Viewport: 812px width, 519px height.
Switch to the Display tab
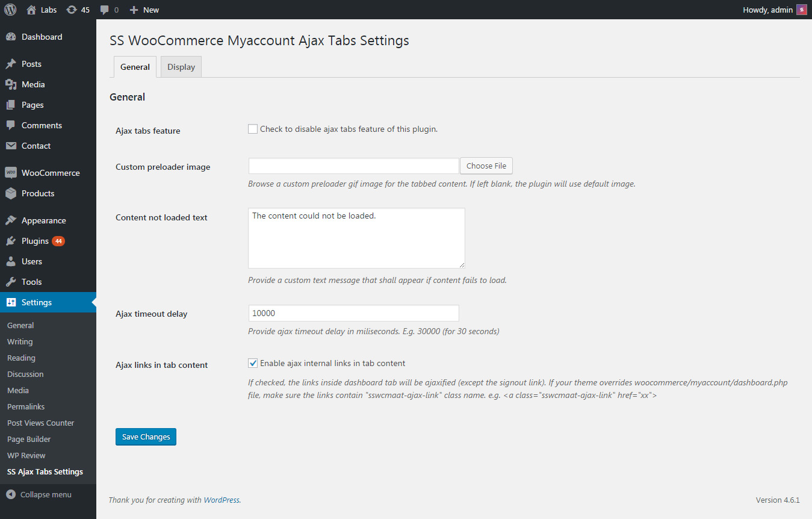pos(181,66)
